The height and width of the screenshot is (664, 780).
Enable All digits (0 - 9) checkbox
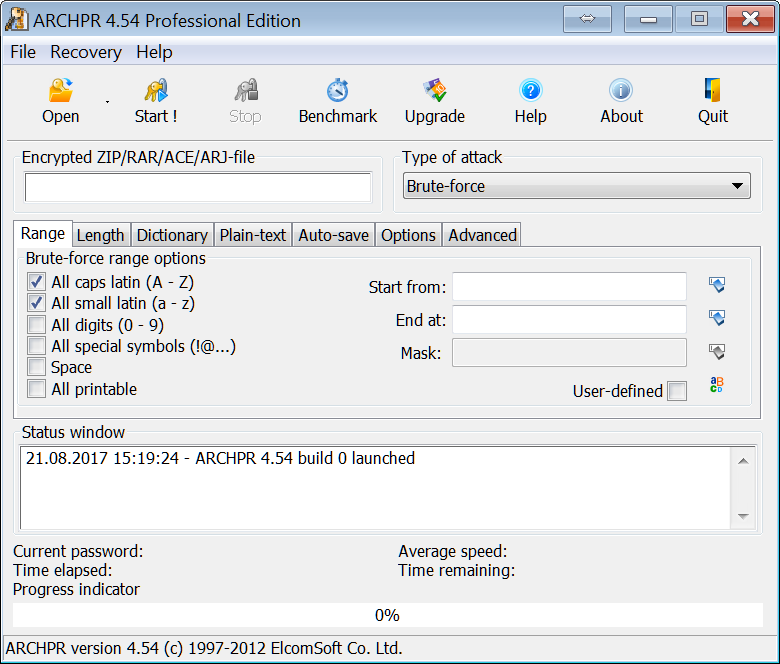click(37, 325)
